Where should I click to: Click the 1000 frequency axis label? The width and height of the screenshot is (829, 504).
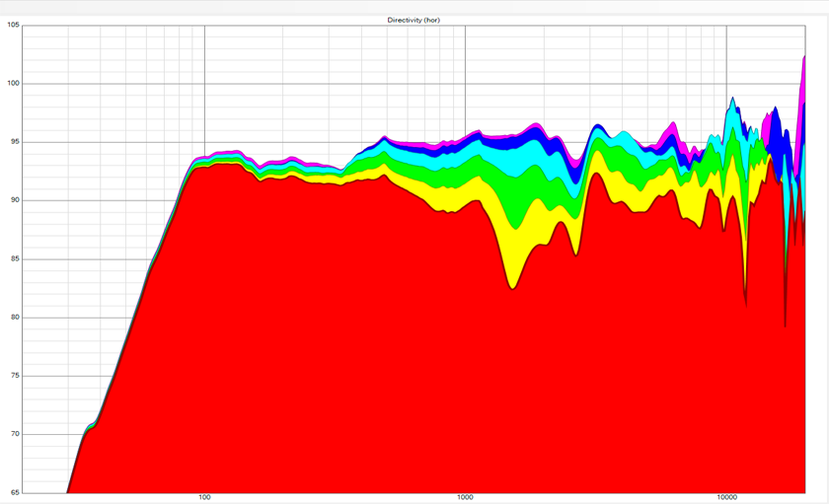coord(465,498)
